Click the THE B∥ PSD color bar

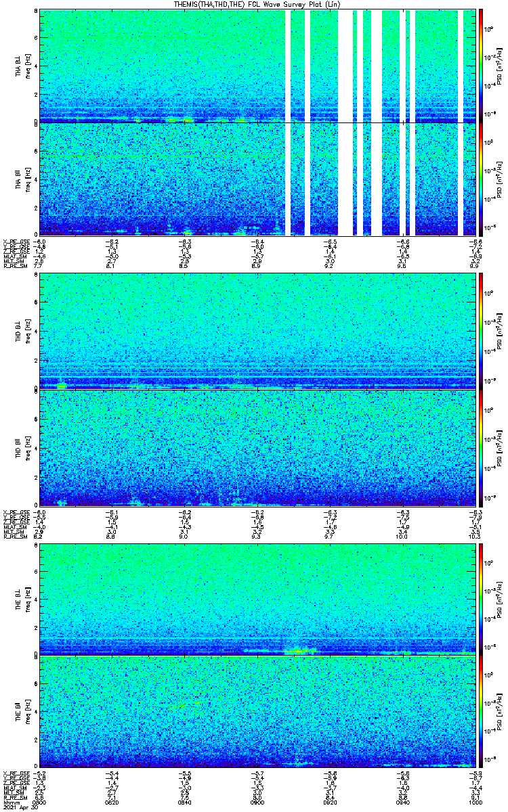482,711
